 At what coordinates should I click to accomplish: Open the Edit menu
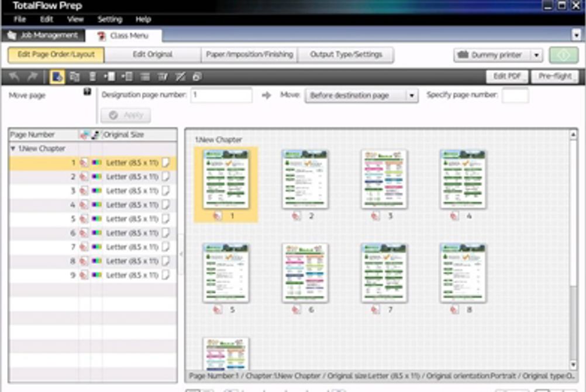click(x=47, y=19)
